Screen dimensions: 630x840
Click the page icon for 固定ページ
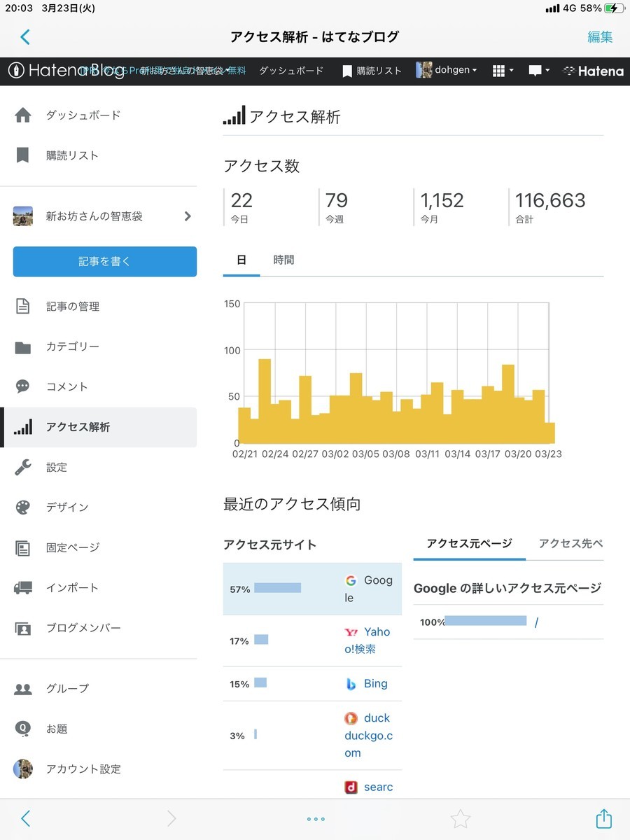(x=23, y=547)
